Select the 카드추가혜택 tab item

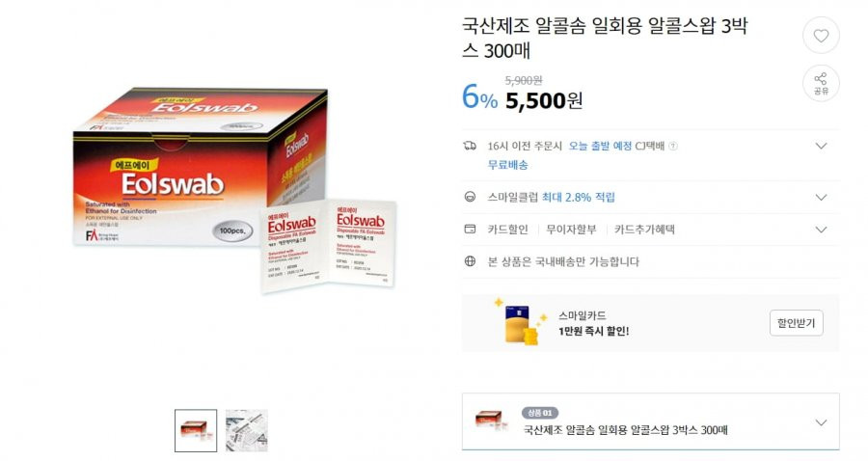[644, 230]
